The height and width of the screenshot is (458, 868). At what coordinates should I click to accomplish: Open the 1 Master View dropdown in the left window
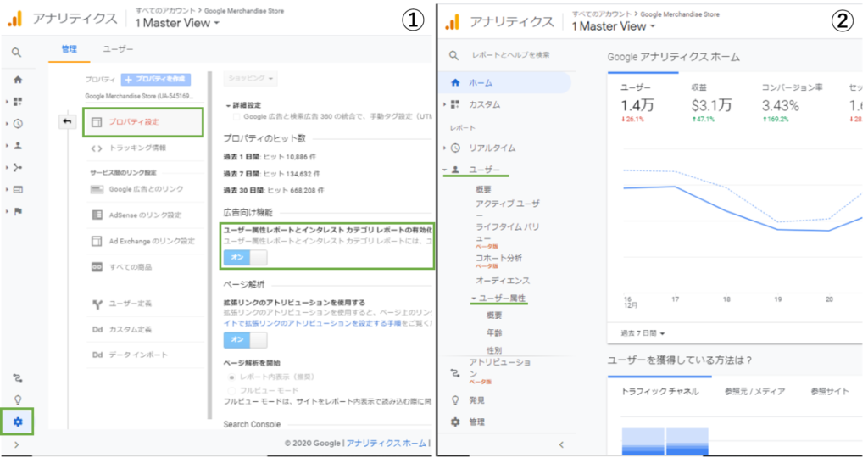click(177, 23)
